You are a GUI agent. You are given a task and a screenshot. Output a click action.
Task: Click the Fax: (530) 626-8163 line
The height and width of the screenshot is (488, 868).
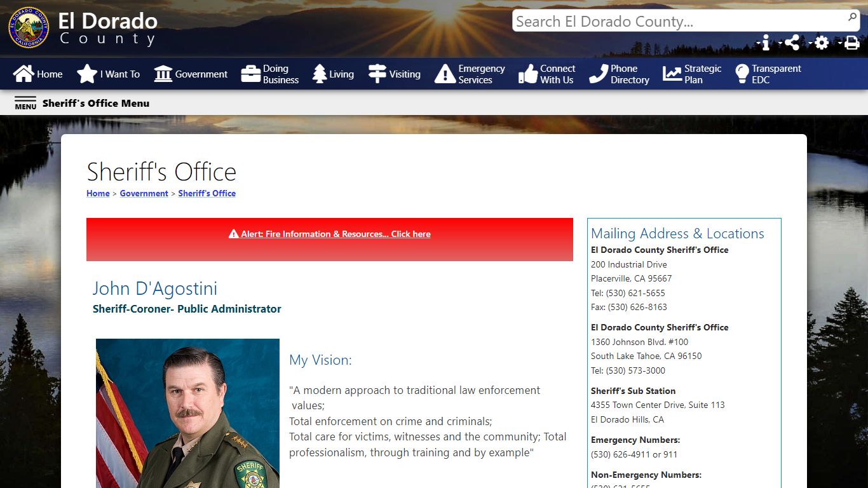(x=629, y=307)
